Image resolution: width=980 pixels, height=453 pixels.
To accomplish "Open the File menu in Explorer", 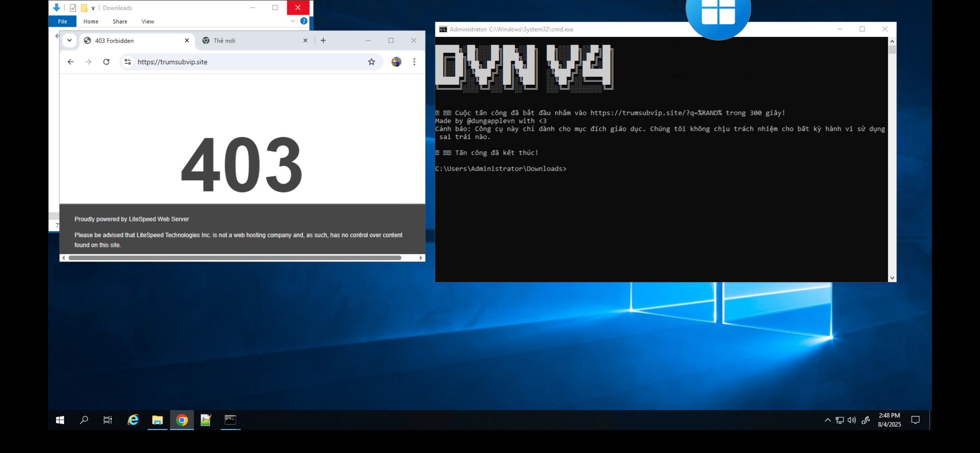I will 62,22.
